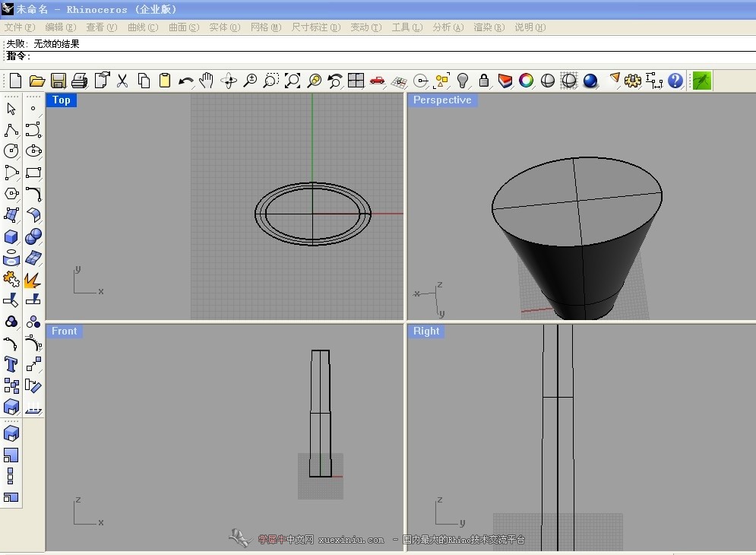
Task: Click the Zoom Extents icon
Action: (293, 81)
